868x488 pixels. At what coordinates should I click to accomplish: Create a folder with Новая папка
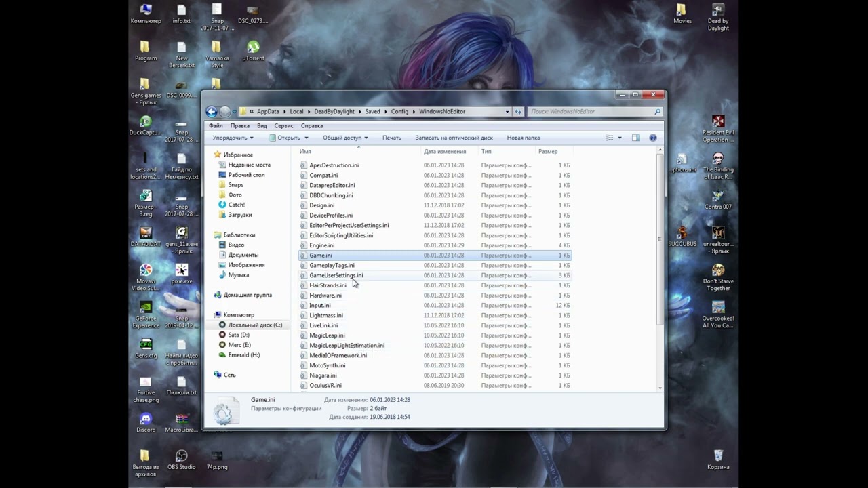524,138
